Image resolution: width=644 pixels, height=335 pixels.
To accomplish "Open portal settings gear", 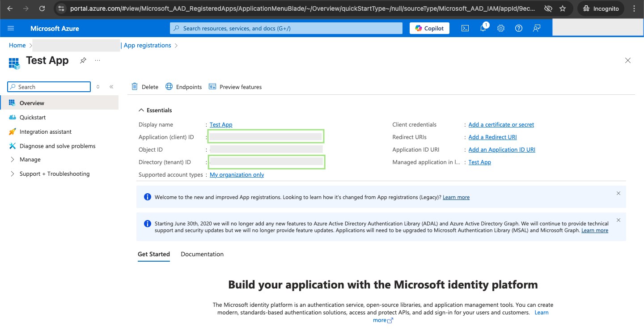I will coord(501,28).
